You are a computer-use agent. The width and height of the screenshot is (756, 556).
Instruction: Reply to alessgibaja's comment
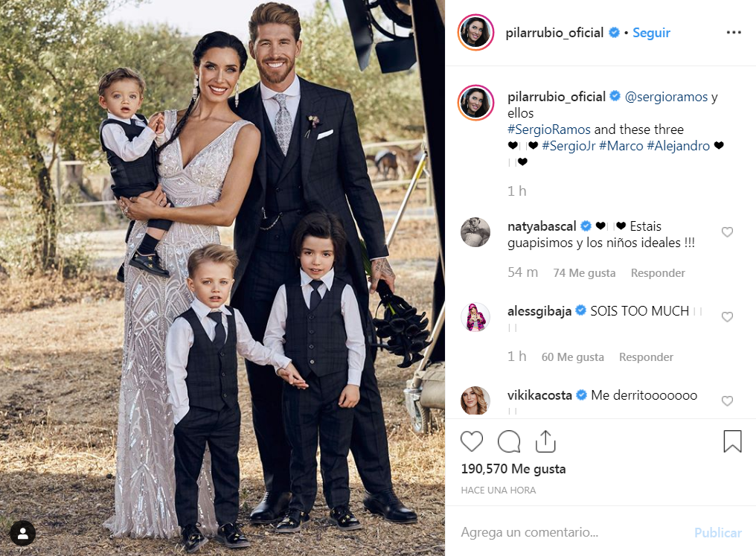click(x=646, y=357)
